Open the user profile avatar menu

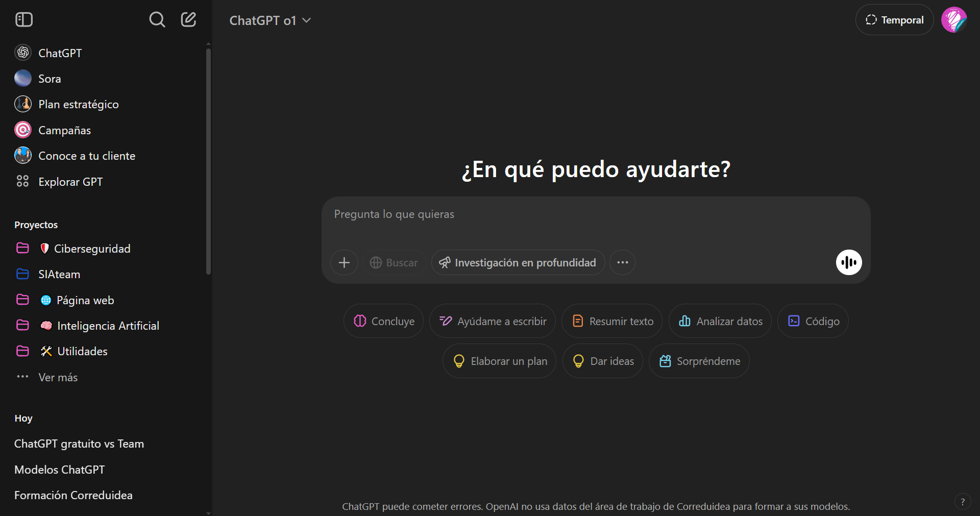pos(954,20)
